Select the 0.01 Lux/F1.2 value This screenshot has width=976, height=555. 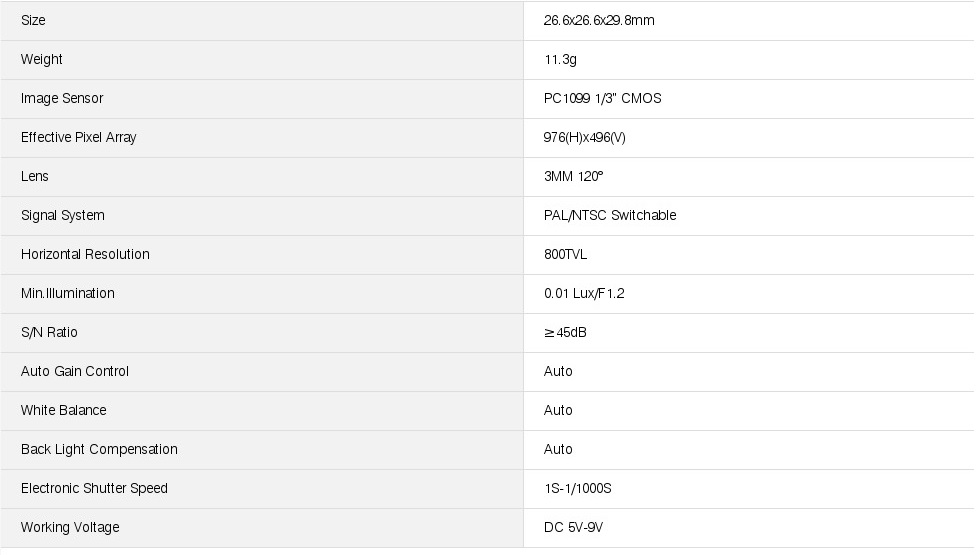click(x=584, y=293)
